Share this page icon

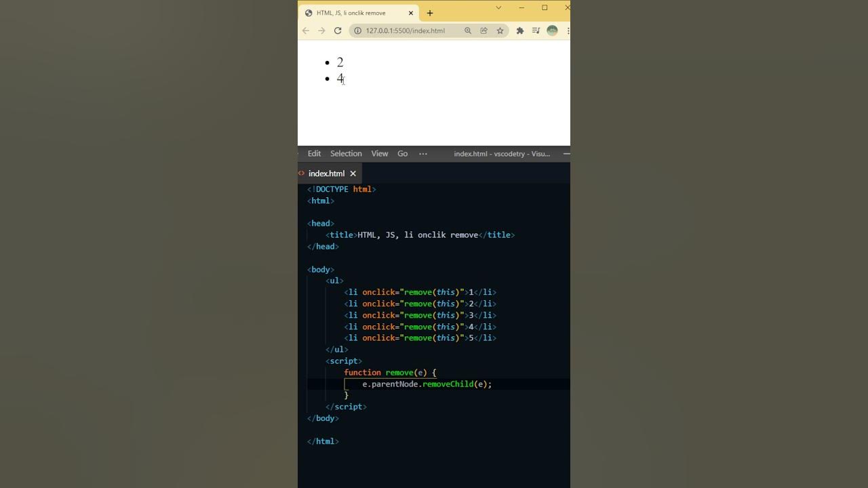(x=484, y=30)
